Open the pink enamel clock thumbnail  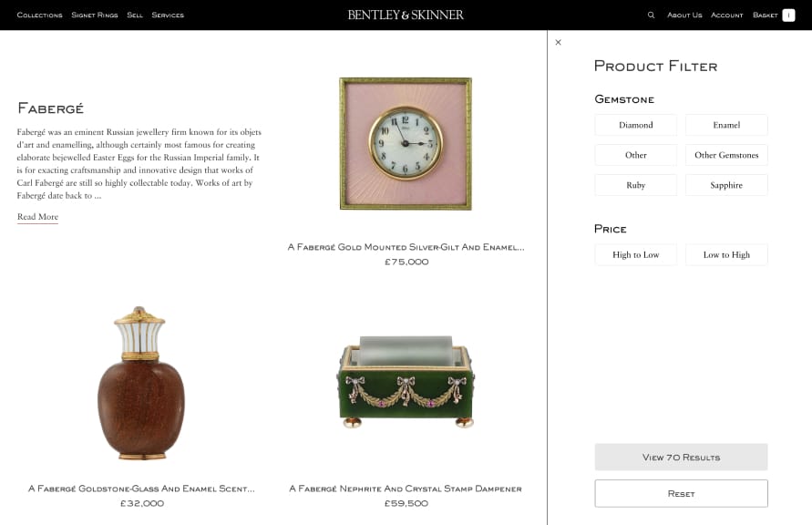[x=406, y=144]
